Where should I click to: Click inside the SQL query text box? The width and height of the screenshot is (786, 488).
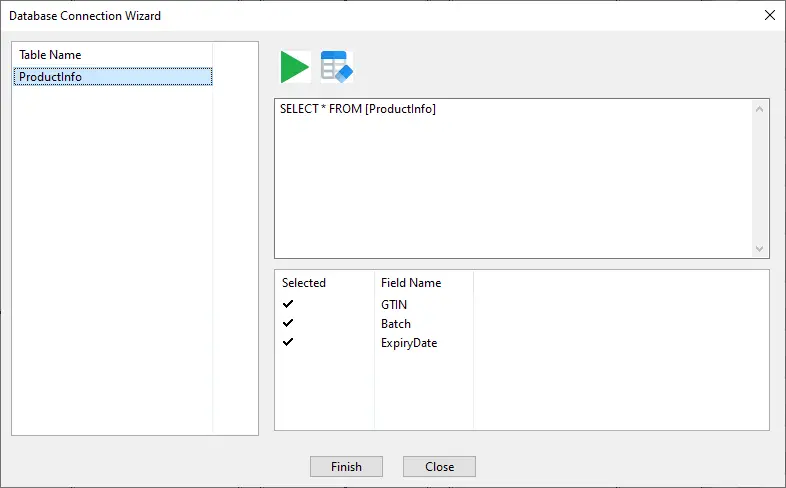(513, 178)
